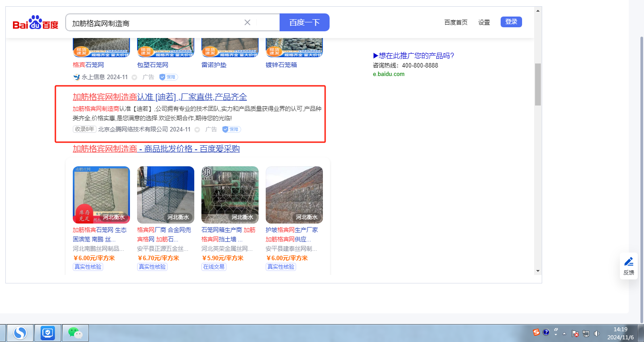Click the page vertical scrollbar thumb
This screenshot has height=342, width=644.
coord(538,84)
